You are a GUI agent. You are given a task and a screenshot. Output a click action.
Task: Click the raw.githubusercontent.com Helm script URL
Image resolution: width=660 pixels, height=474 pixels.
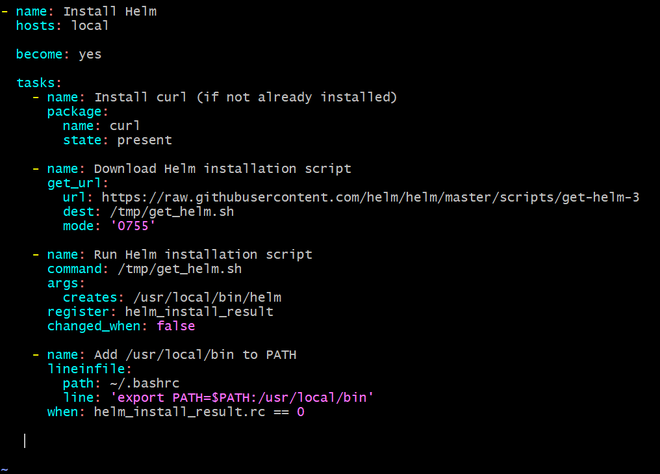click(x=370, y=197)
